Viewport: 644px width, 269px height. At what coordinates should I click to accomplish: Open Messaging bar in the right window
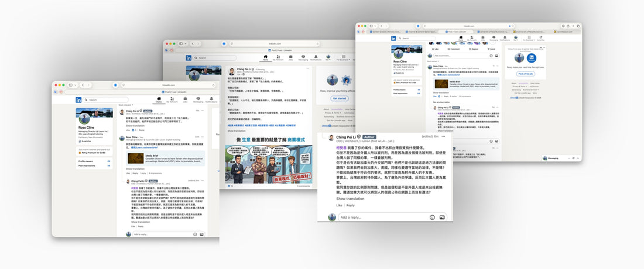(561, 158)
